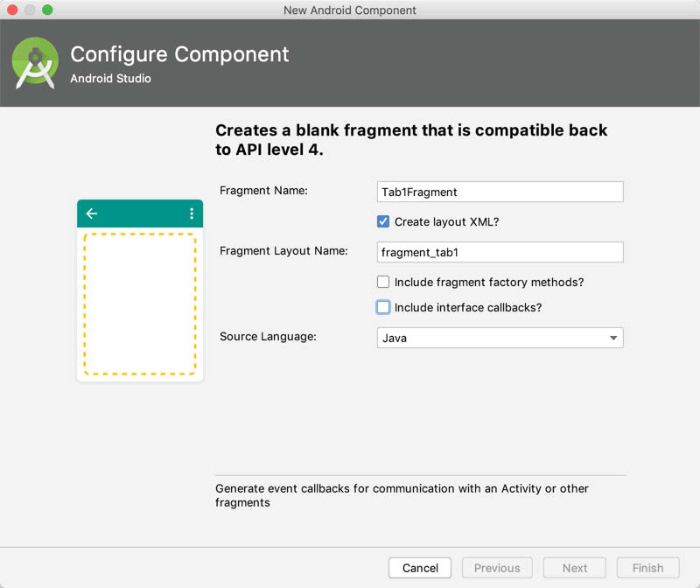This screenshot has width=700, height=588.
Task: Click the Android Studio logo icon
Action: [35, 62]
